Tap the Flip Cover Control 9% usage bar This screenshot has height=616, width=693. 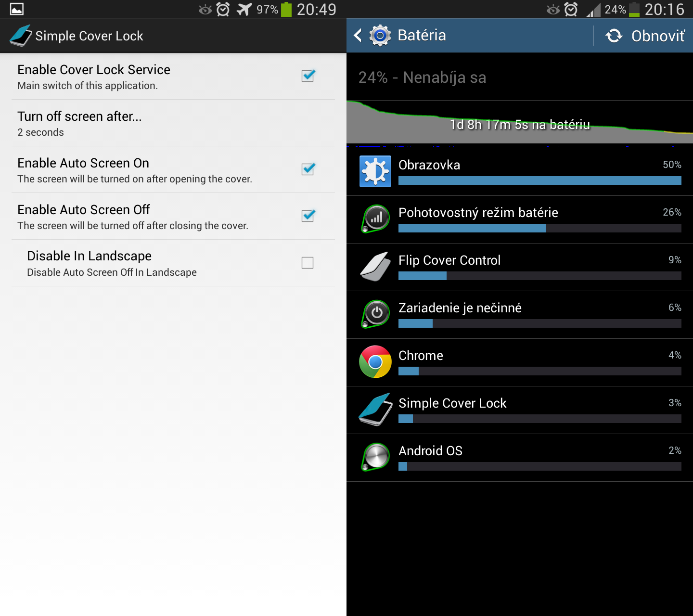click(540, 276)
